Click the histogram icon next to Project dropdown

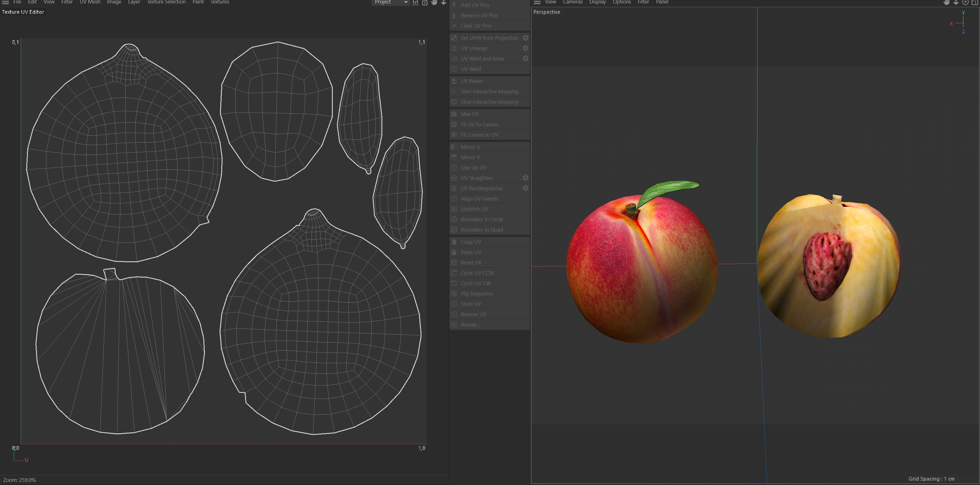pyautogui.click(x=416, y=2)
